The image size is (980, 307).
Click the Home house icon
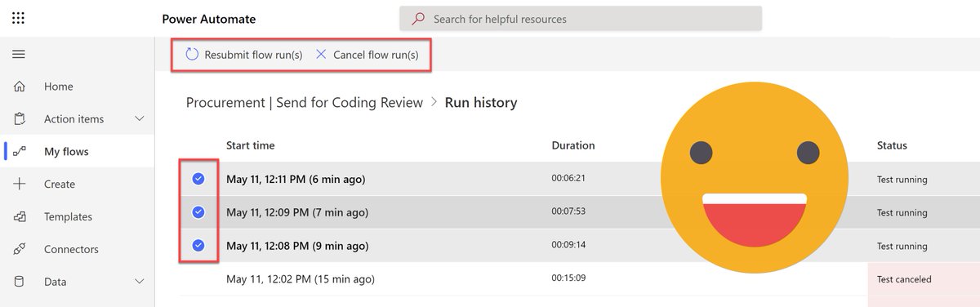[20, 87]
